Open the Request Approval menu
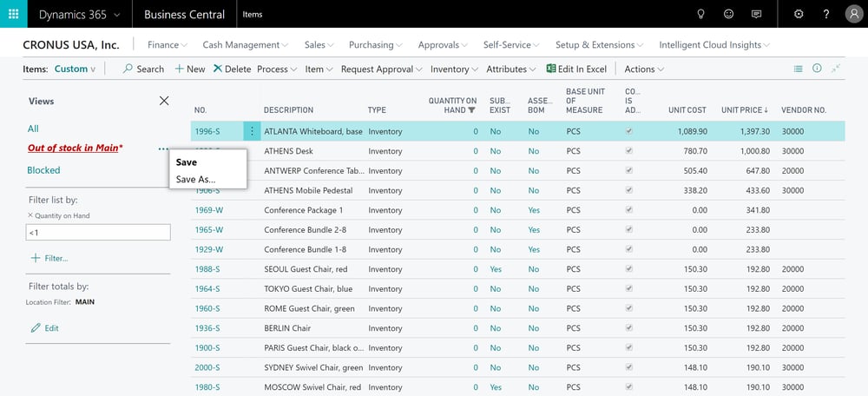Screen dimensions: 868x396 coord(381,69)
